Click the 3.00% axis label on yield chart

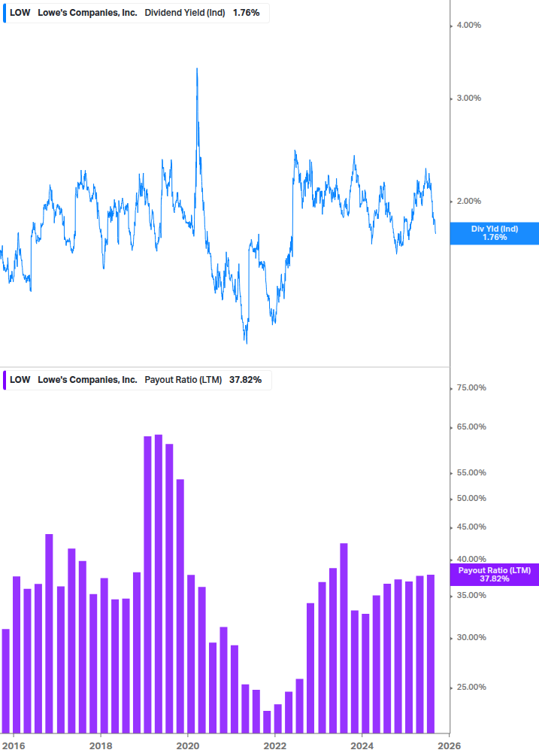pyautogui.click(x=468, y=98)
